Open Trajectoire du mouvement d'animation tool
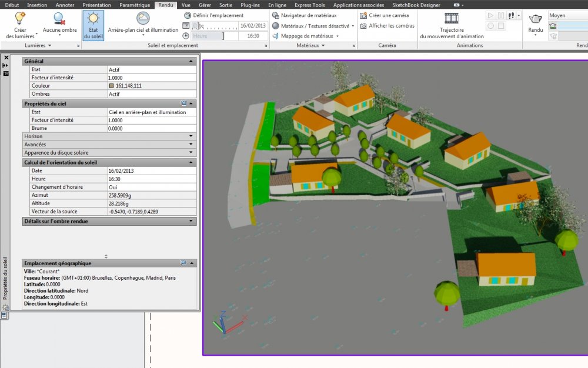Image resolution: width=588 pixels, height=368 pixels. pos(452,25)
